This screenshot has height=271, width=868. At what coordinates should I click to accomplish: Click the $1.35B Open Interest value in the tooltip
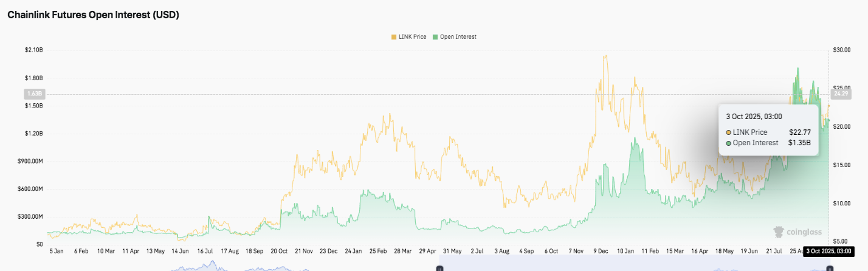point(799,143)
